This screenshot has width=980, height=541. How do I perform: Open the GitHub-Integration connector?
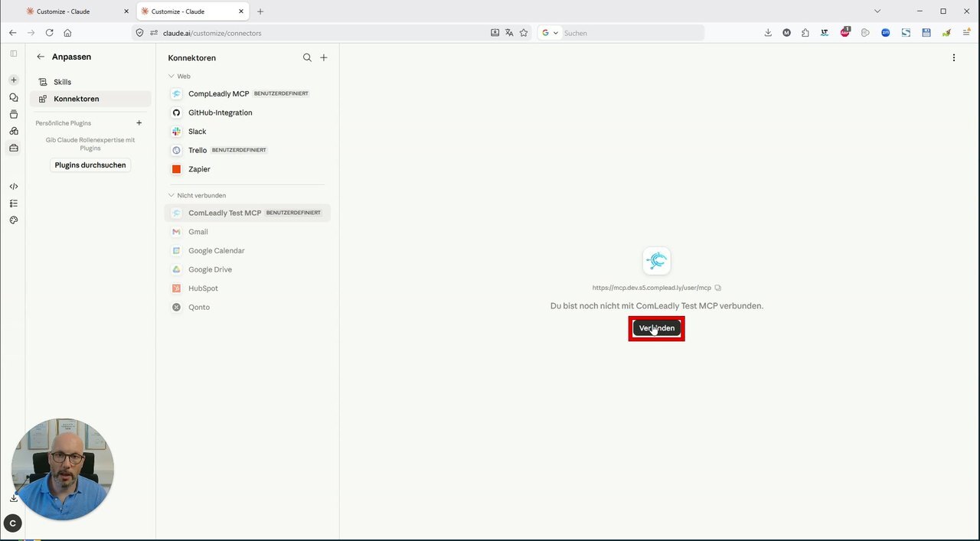pos(247,112)
